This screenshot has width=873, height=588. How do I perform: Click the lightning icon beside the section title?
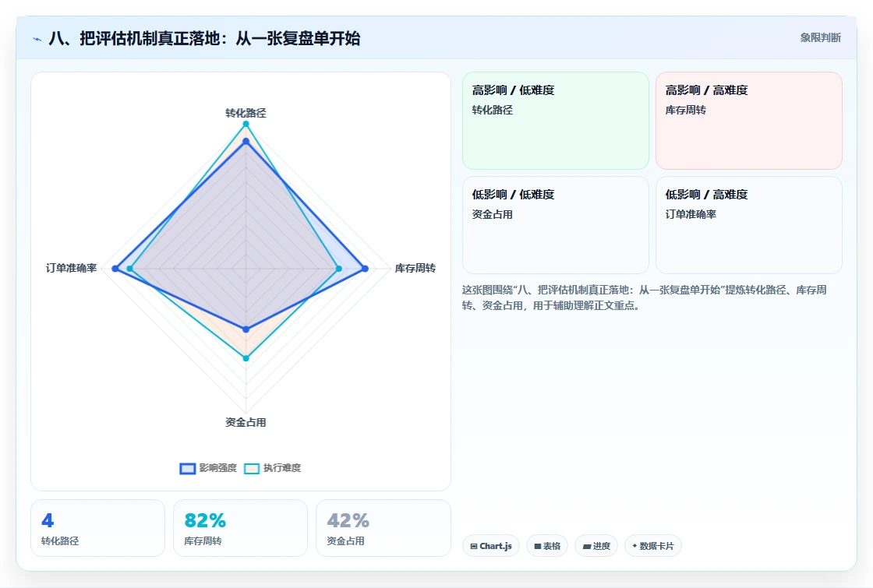coord(37,39)
